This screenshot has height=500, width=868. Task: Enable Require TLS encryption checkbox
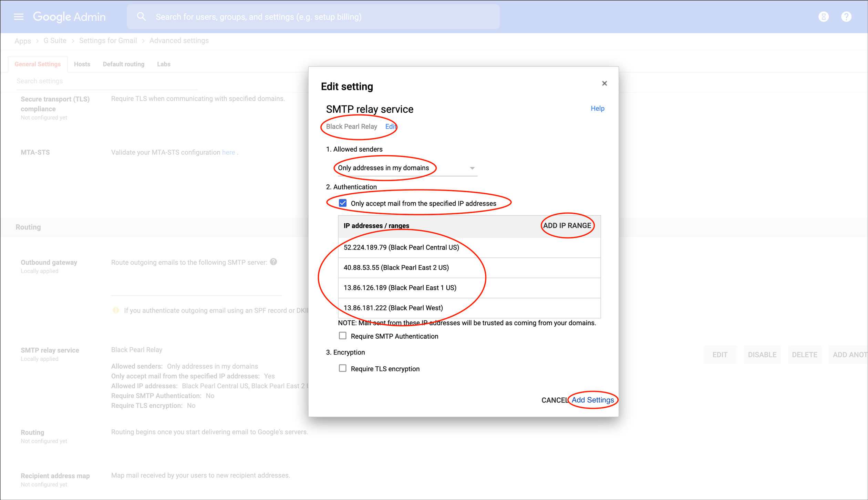342,368
